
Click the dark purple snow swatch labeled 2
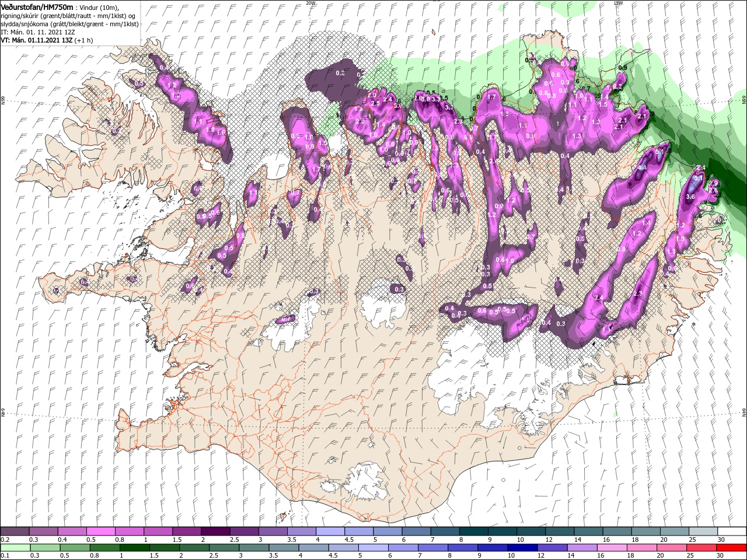215,531
